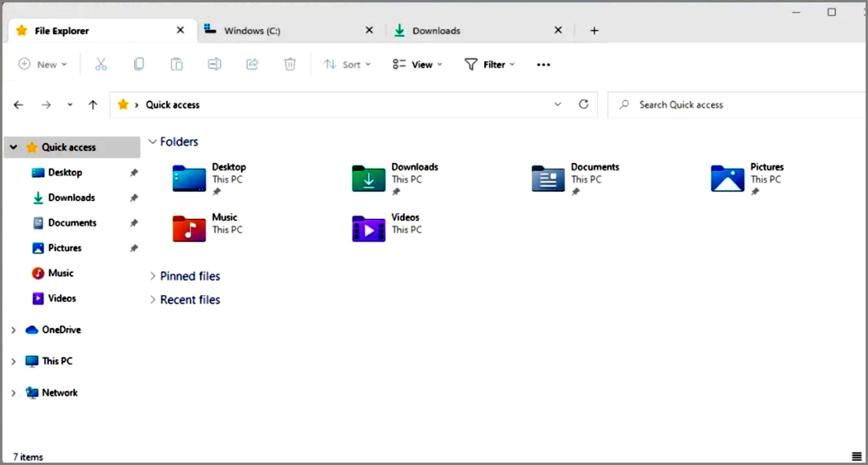Image resolution: width=868 pixels, height=465 pixels.
Task: Unpin Downloads using its pin icon
Action: [134, 198]
